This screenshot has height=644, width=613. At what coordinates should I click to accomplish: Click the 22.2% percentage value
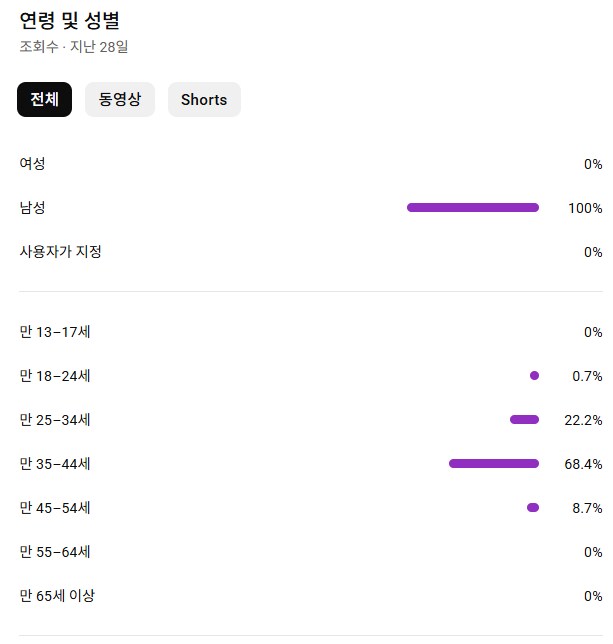pos(583,420)
